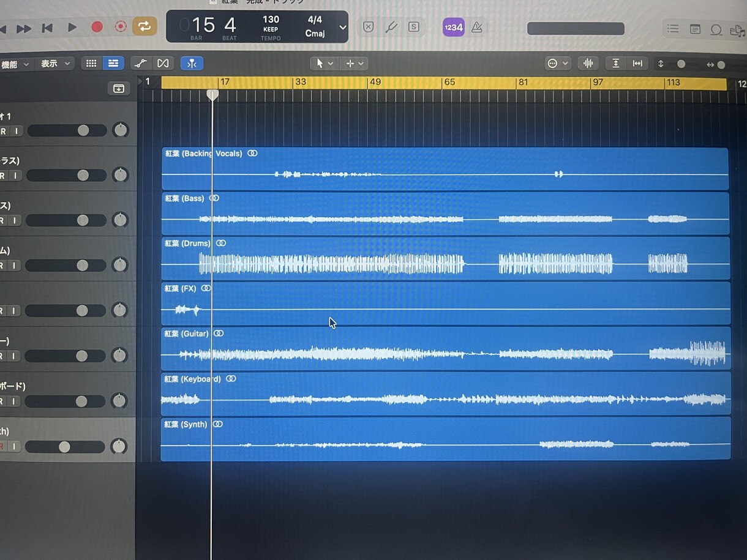Select the 紅葉 (Synth) region
The height and width of the screenshot is (560, 747).
coord(445,439)
